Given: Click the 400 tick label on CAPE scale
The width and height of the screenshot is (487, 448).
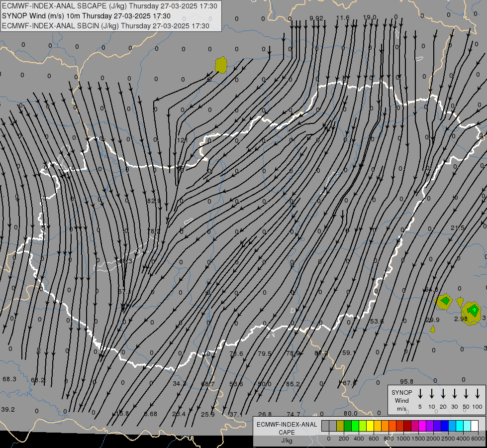Looking at the screenshot, I should pos(359,439).
